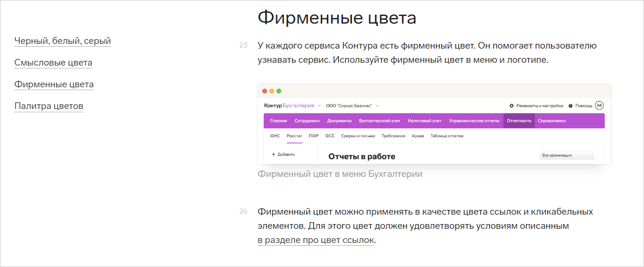The height and width of the screenshot is (267, 644).
Task: Click paragraph number 23
Action: 243,46
